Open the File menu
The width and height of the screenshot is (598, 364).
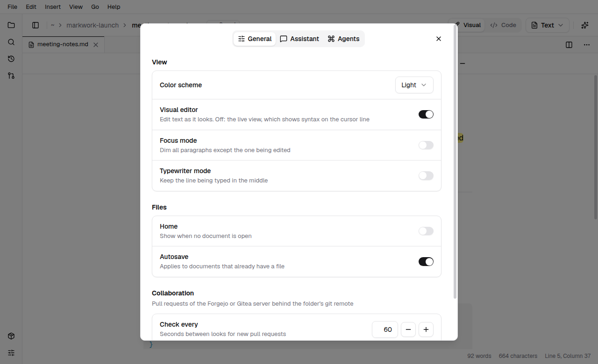13,7
